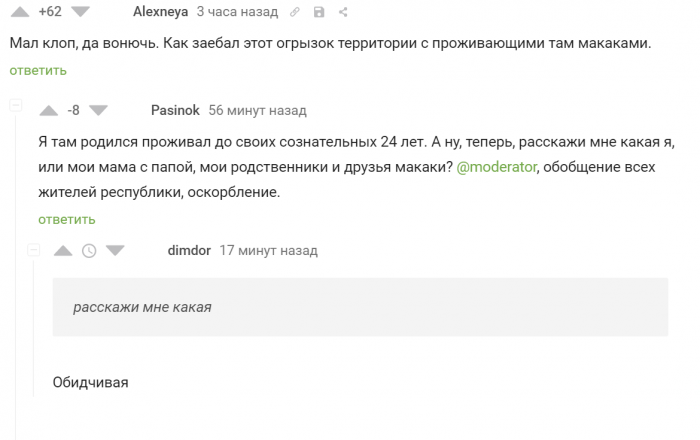
Task: Click the "56 минут назад" timestamp
Action: click(257, 110)
